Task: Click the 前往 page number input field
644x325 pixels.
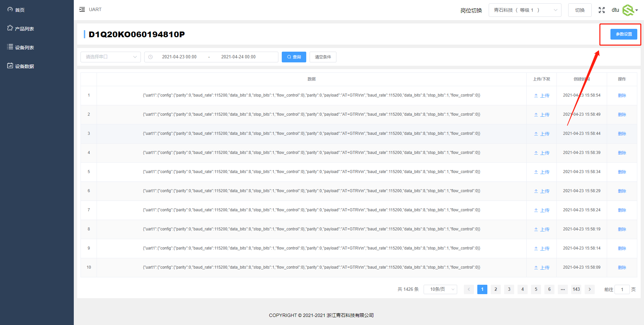Action: (x=622, y=289)
